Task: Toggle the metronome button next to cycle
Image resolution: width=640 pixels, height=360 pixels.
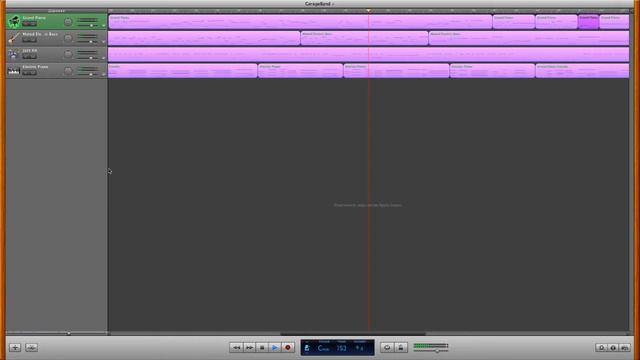Action: pos(401,347)
